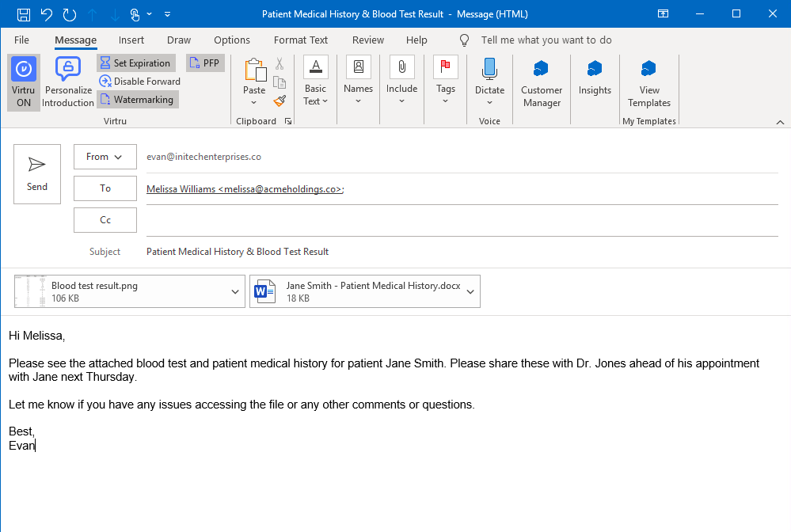Open the Format Text tab
791x532 pixels.
coord(301,40)
